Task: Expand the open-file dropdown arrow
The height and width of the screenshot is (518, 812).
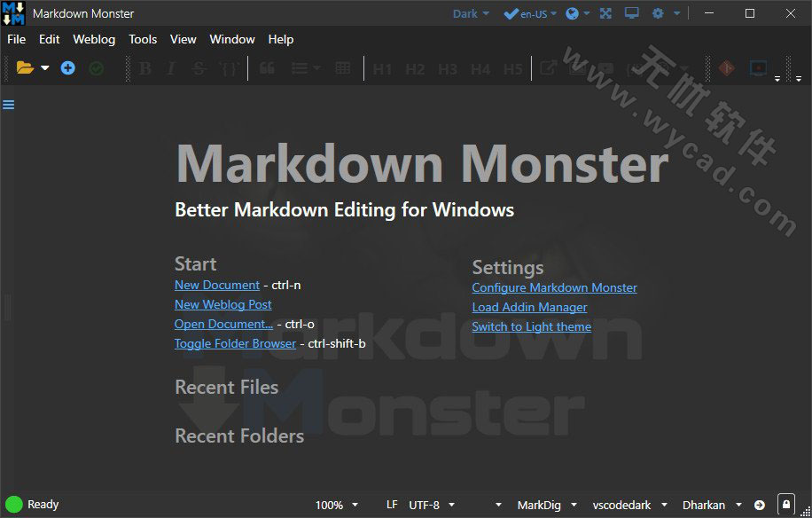Action: 45,68
